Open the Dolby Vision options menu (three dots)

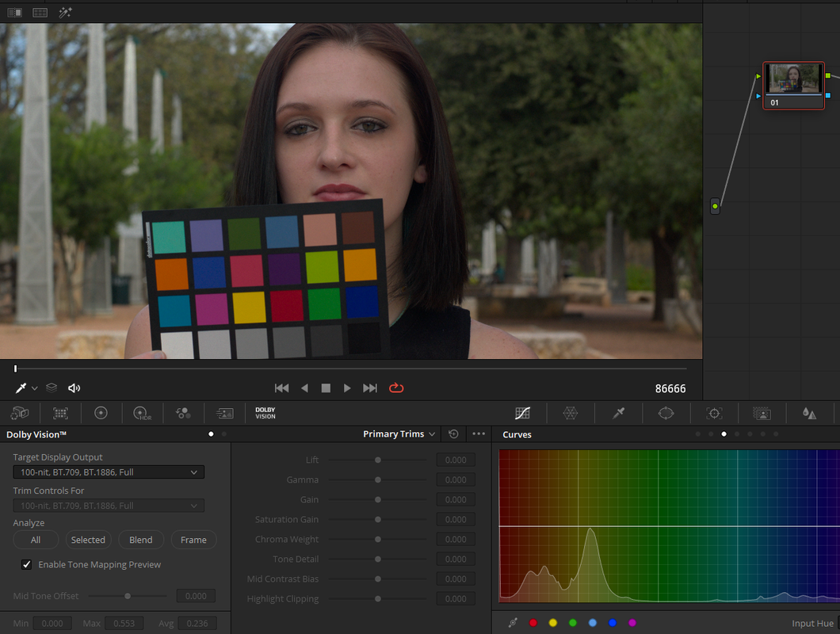(x=479, y=434)
